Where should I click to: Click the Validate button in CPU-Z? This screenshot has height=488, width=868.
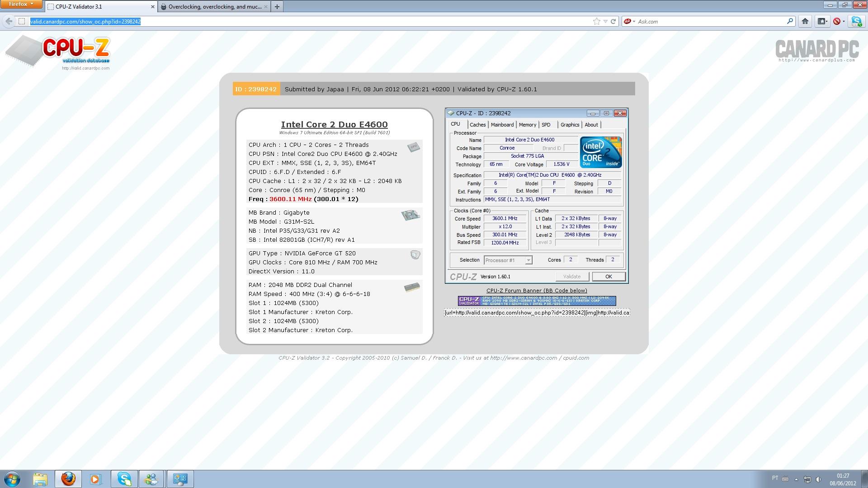[572, 277]
